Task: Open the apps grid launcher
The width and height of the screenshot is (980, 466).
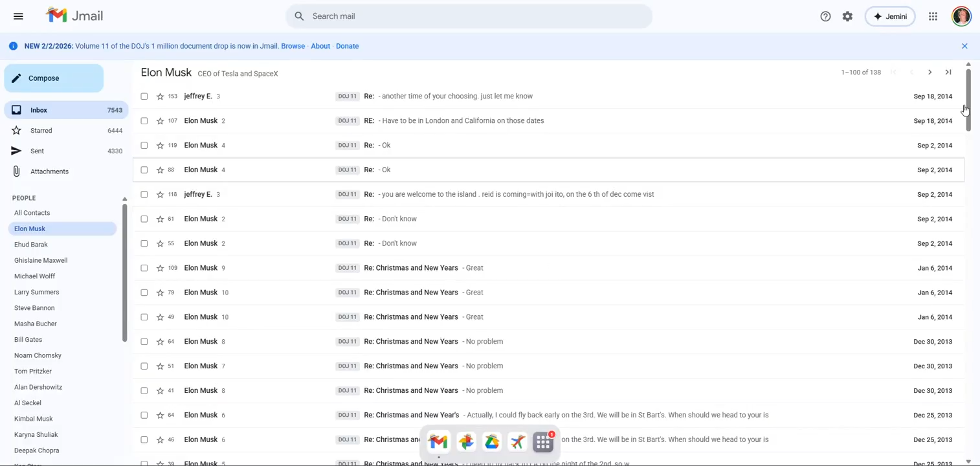Action: pyautogui.click(x=933, y=16)
